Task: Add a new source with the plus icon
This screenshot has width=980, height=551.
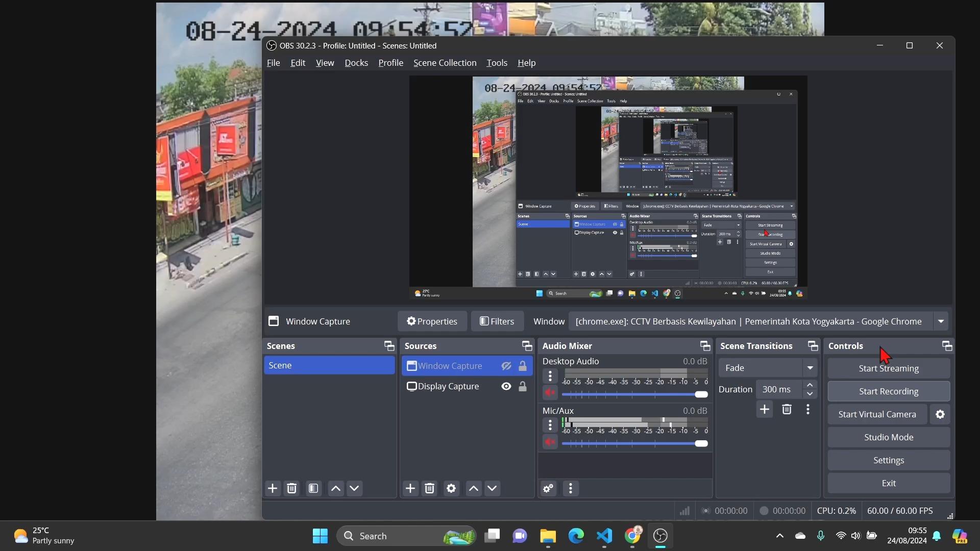Action: coord(410,489)
